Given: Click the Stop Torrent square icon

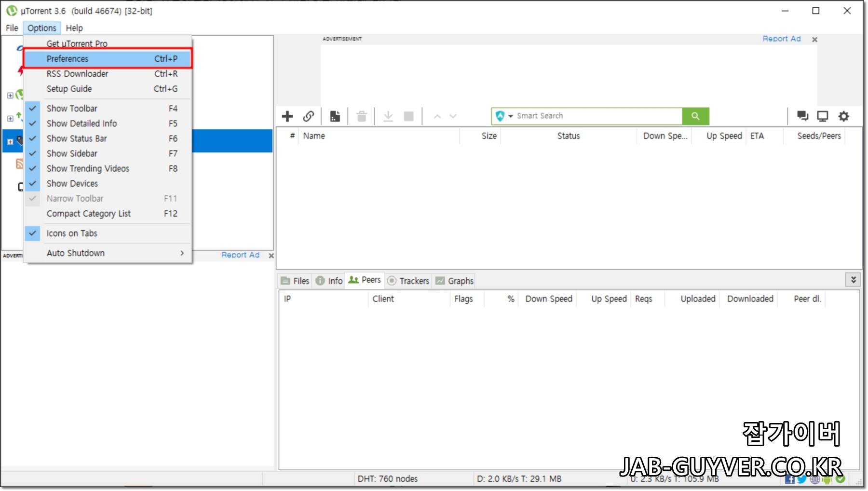Looking at the screenshot, I should [408, 116].
